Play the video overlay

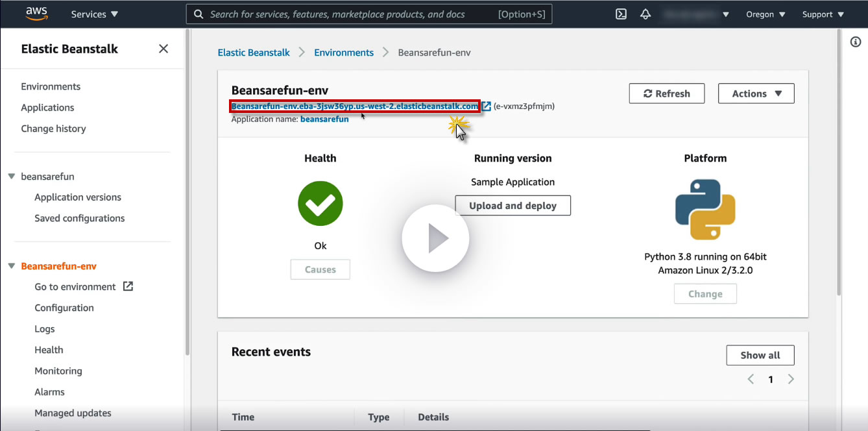pyautogui.click(x=435, y=238)
